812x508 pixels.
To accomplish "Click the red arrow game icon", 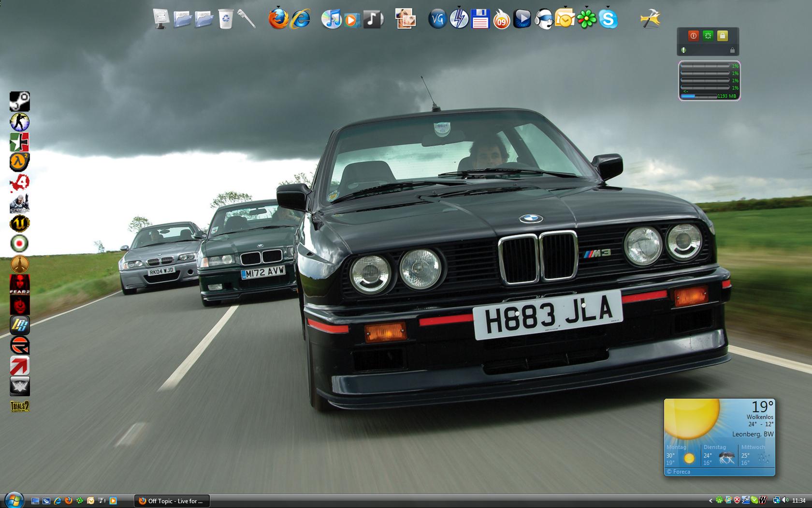I will [20, 366].
